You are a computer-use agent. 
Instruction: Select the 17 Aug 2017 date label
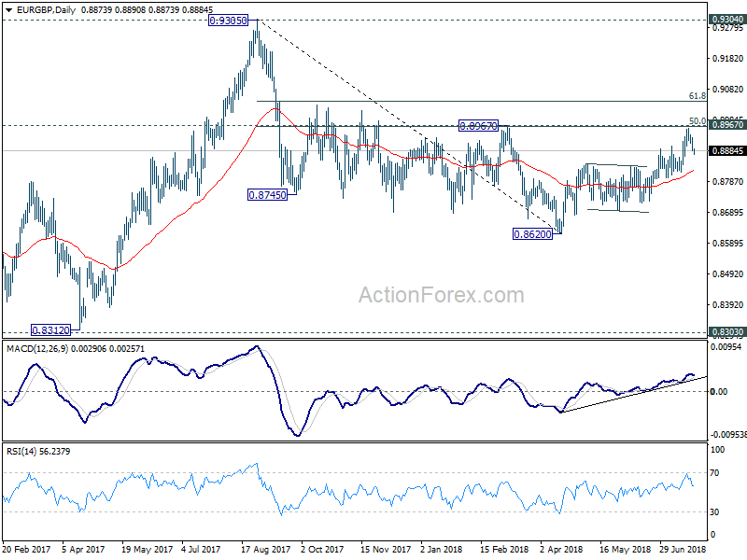[265, 549]
